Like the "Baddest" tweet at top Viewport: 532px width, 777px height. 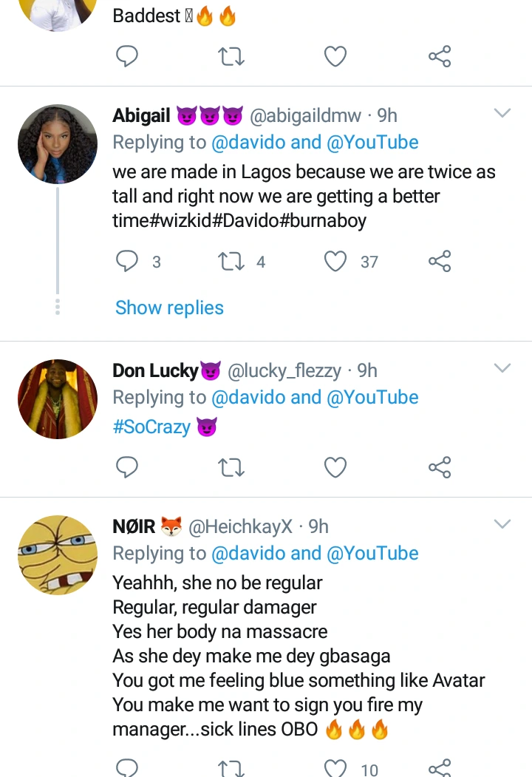click(336, 56)
